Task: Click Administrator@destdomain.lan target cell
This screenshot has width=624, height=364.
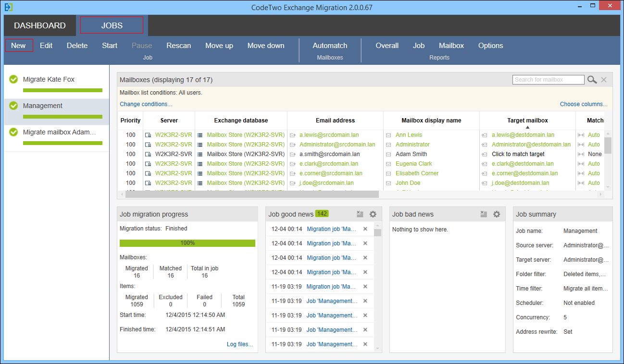Action: (531, 145)
